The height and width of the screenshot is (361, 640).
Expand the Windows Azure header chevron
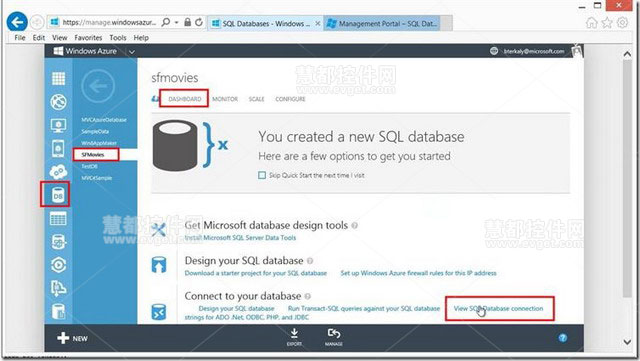click(x=131, y=52)
